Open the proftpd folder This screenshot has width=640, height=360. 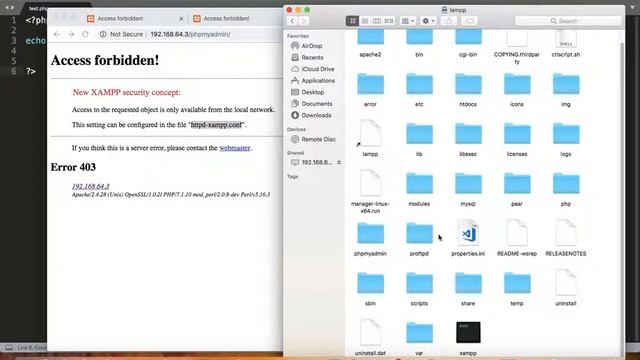coord(419,234)
